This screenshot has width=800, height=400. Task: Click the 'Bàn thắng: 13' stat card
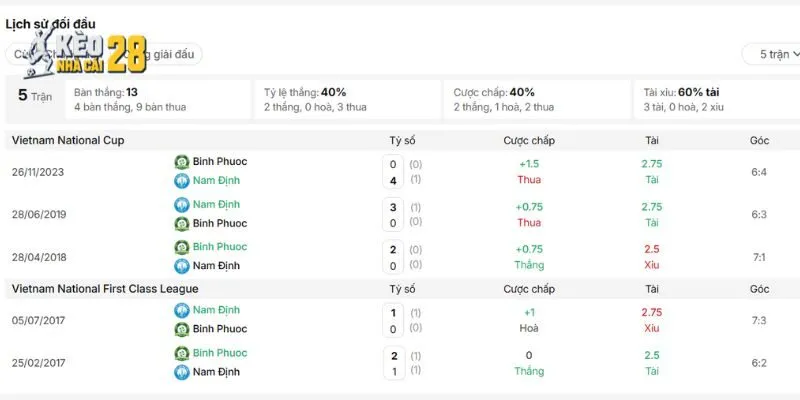pos(158,99)
